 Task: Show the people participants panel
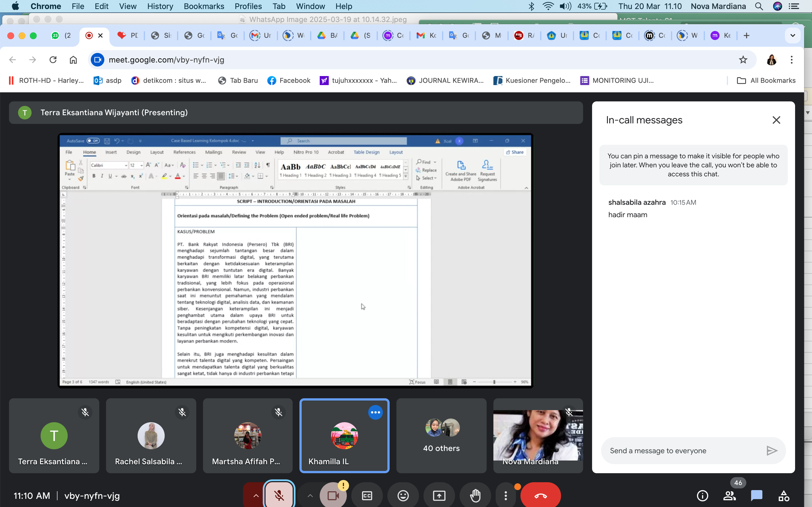[729, 496]
